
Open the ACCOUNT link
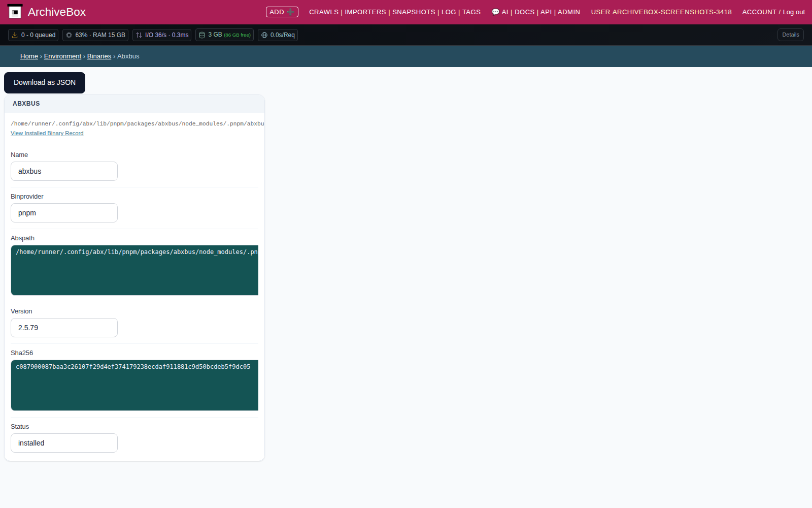(759, 12)
